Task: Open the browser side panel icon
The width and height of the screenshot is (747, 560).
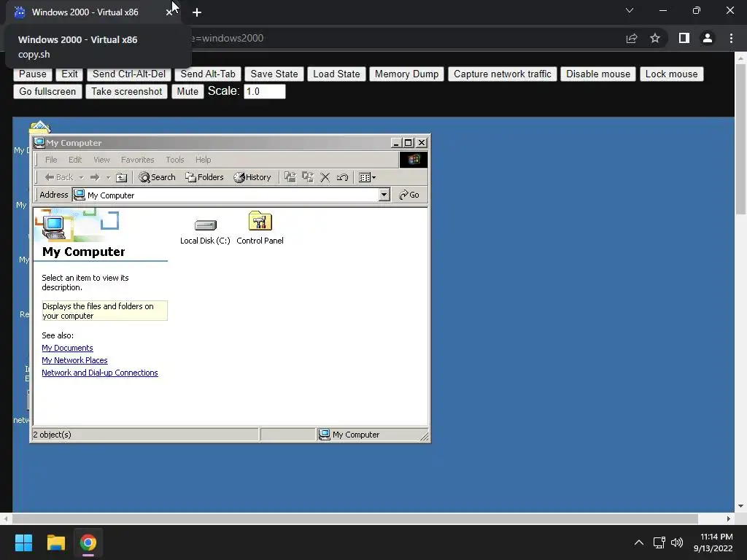Action: tap(684, 38)
